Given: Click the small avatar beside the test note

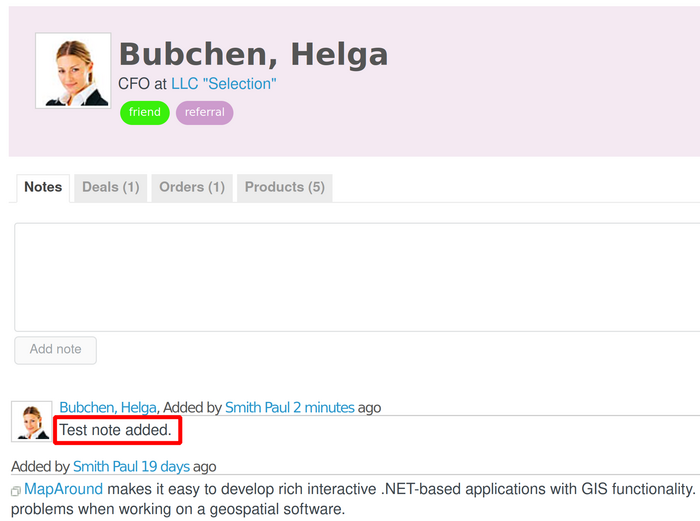Looking at the screenshot, I should coord(31,422).
